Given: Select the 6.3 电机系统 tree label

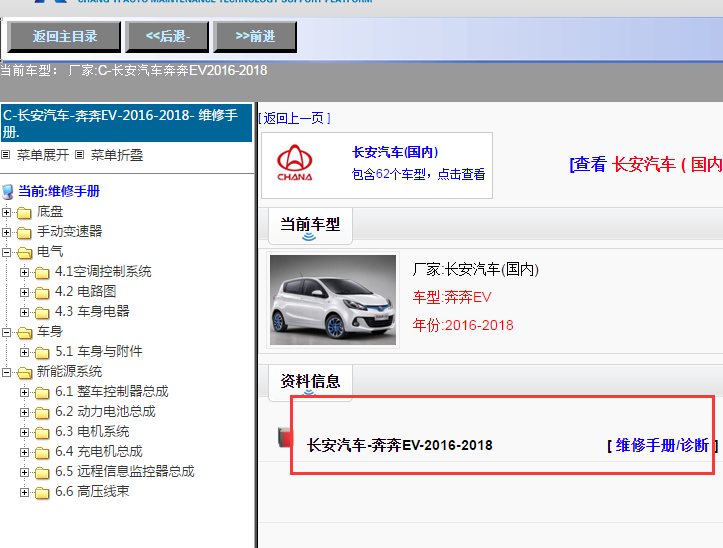Looking at the screenshot, I should (92, 431).
